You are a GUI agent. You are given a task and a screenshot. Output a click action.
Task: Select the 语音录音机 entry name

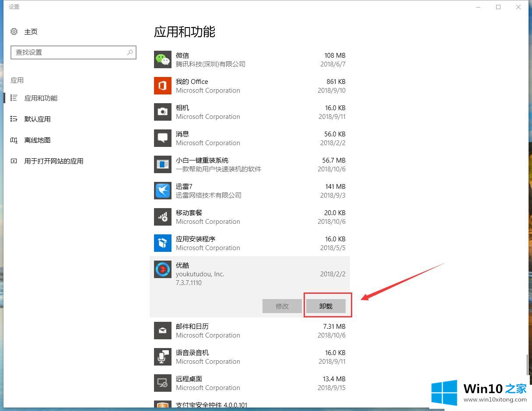coord(192,352)
